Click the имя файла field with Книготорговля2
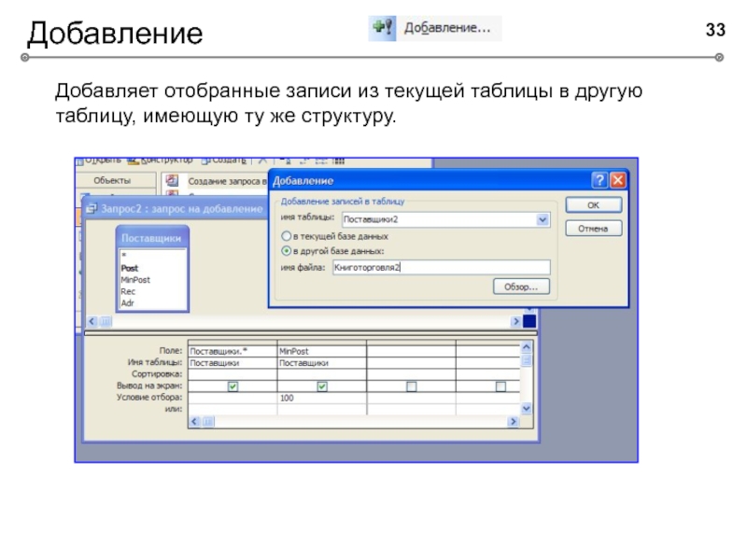This screenshot has height=560, width=747. click(x=441, y=267)
